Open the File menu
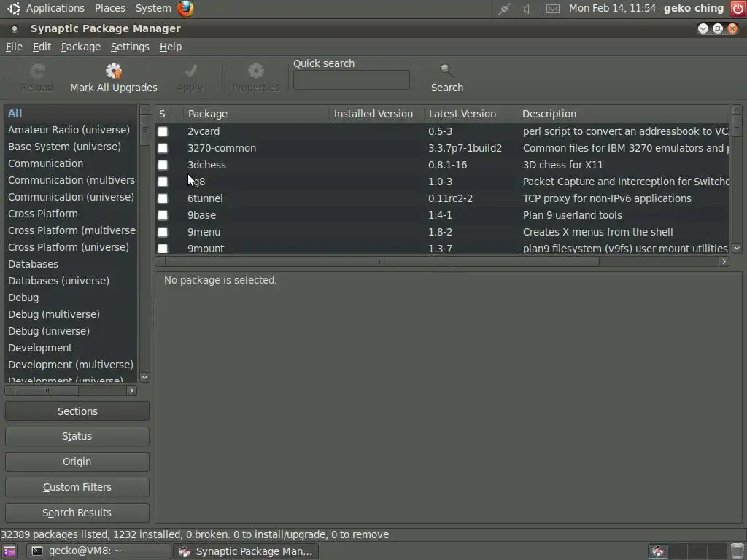This screenshot has height=560, width=747. [x=14, y=47]
